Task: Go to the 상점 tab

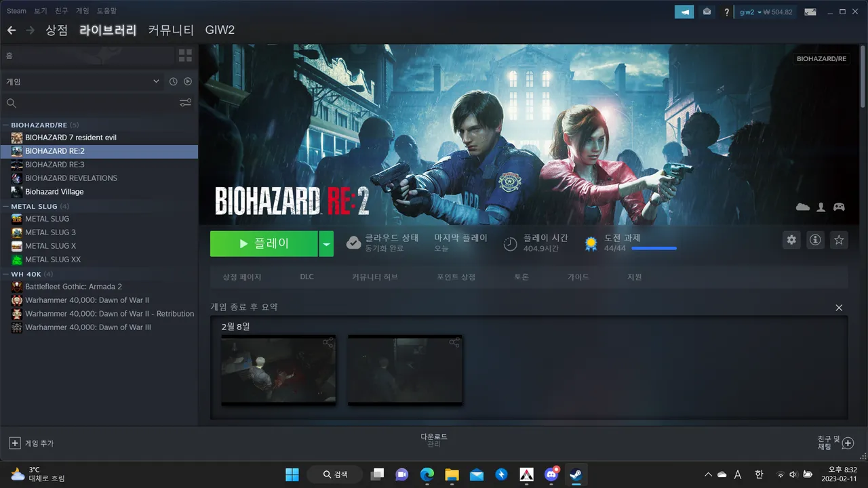Action: pos(56,30)
